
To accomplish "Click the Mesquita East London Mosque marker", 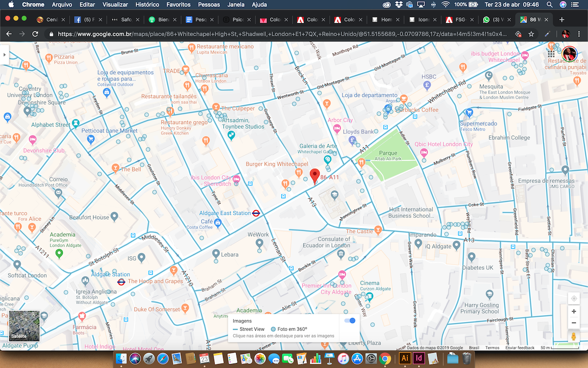I will (488, 76).
